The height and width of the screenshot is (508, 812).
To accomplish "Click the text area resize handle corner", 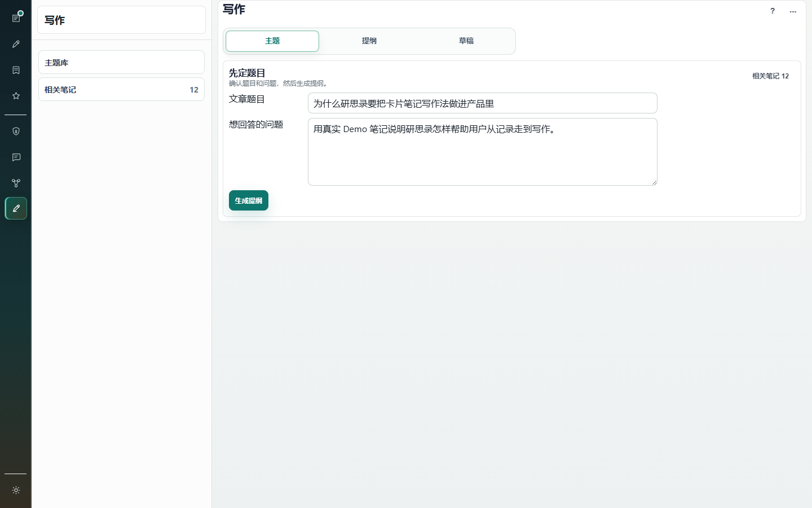I will [654, 182].
